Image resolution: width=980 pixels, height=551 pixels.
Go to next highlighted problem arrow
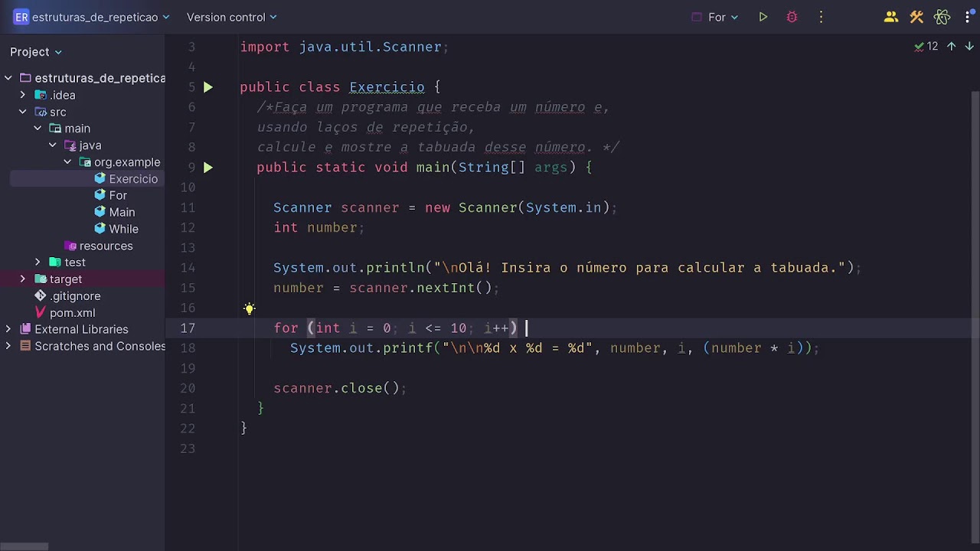(969, 47)
